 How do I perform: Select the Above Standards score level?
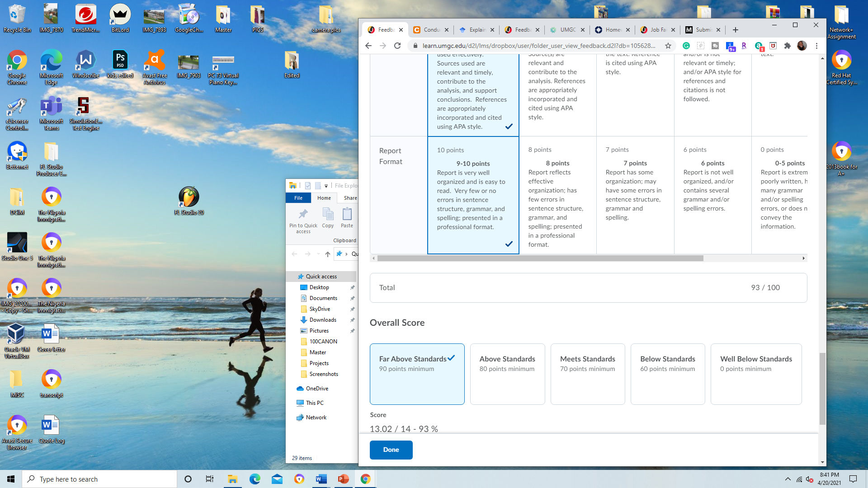507,374
